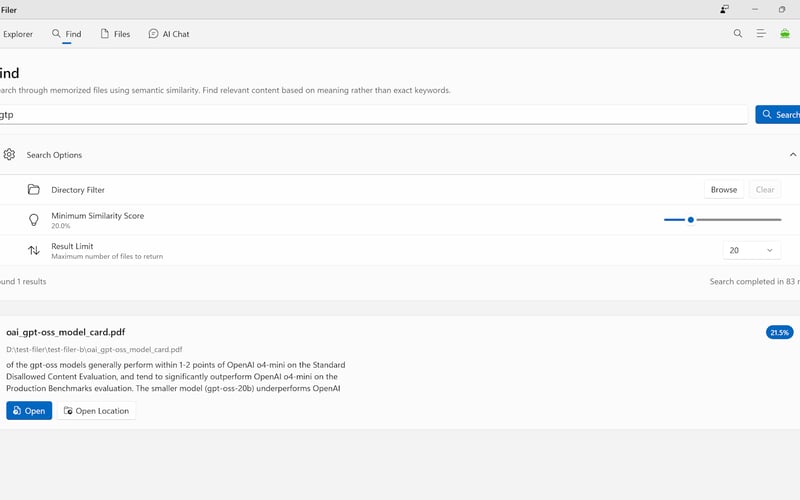Click the oai_gpt-oss_model_card.pdf result title
Screen dimensions: 800x500
pos(65,332)
